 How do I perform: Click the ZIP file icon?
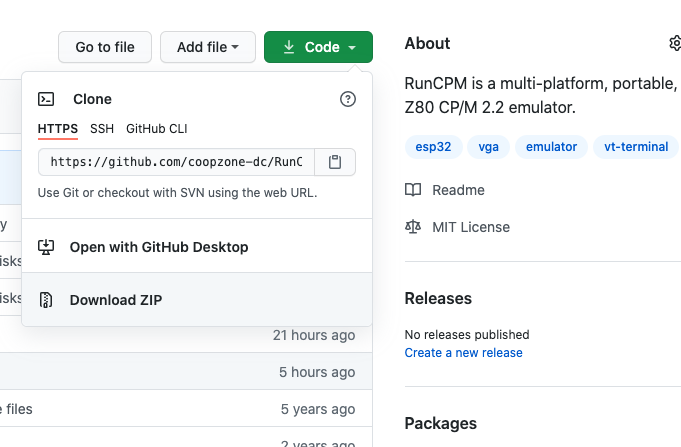tap(46, 300)
